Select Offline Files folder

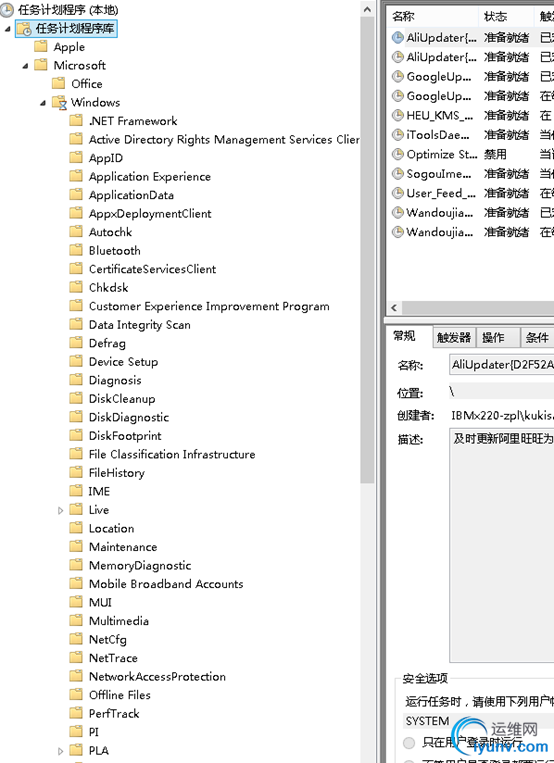[x=120, y=694]
